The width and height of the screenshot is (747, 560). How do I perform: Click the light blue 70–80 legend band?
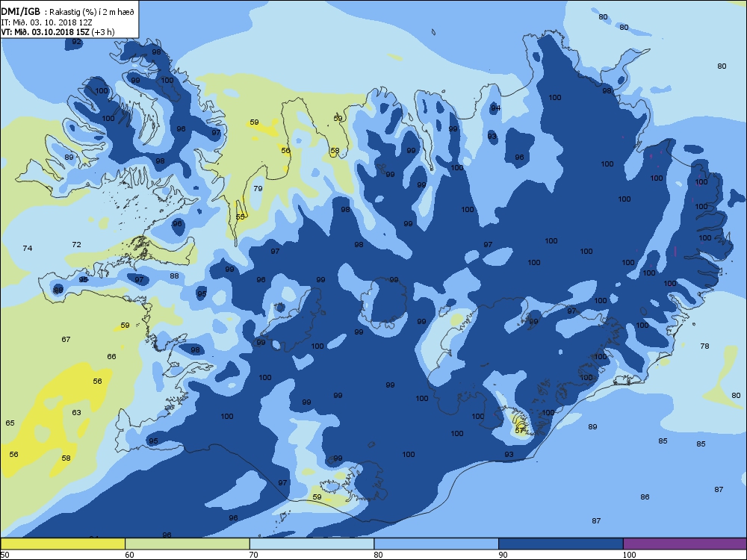pyautogui.click(x=311, y=544)
